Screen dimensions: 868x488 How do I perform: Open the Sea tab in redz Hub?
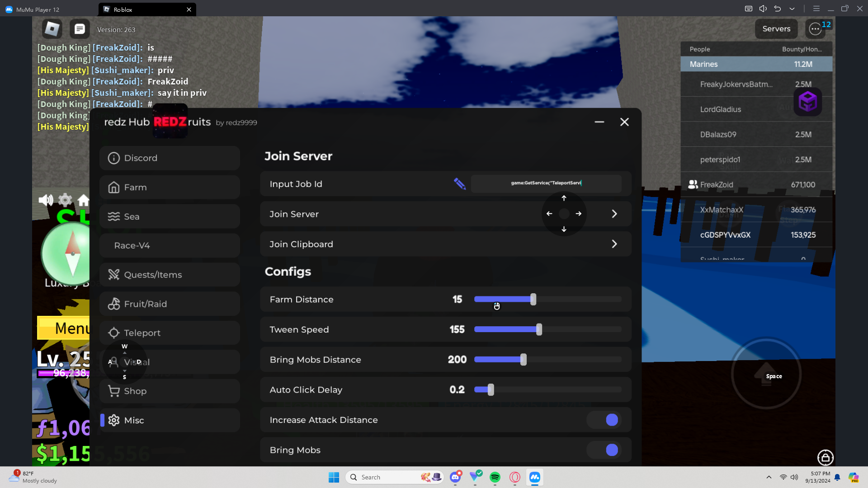pos(170,216)
